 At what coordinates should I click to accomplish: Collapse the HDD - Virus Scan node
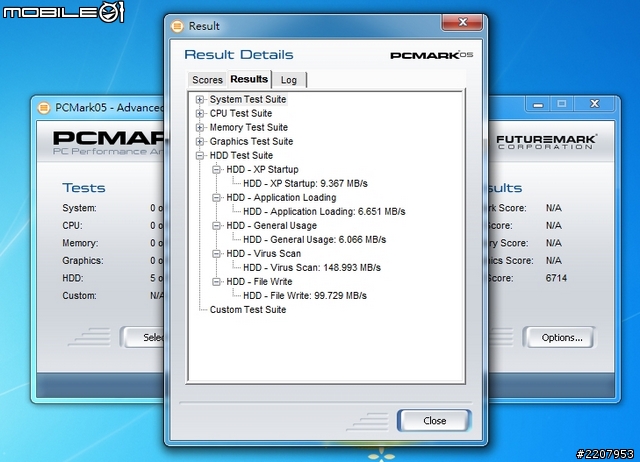click(217, 254)
